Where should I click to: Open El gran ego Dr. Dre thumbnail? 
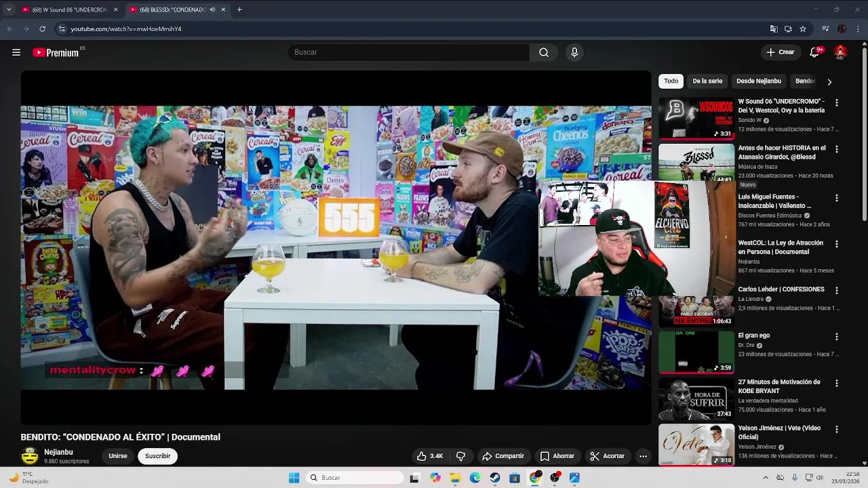[x=696, y=352]
